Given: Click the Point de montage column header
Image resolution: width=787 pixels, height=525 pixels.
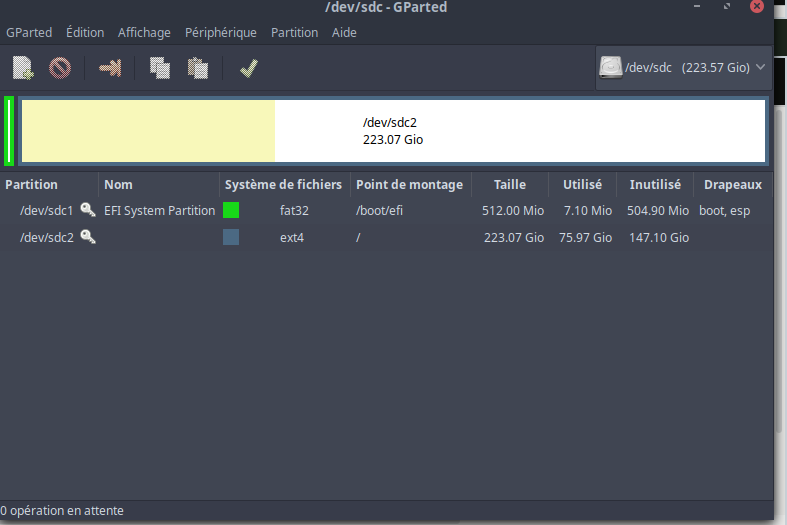Looking at the screenshot, I should coord(409,185).
